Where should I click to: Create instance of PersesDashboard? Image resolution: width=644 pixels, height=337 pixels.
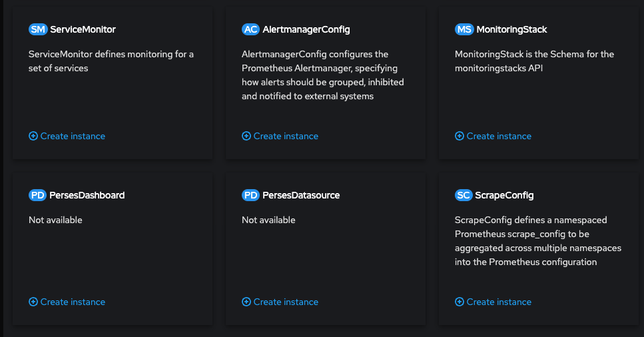pyautogui.click(x=73, y=302)
